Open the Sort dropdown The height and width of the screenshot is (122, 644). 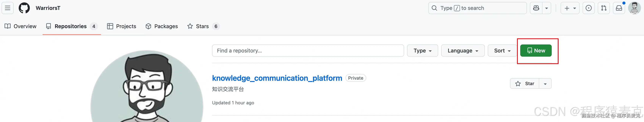coord(502,51)
